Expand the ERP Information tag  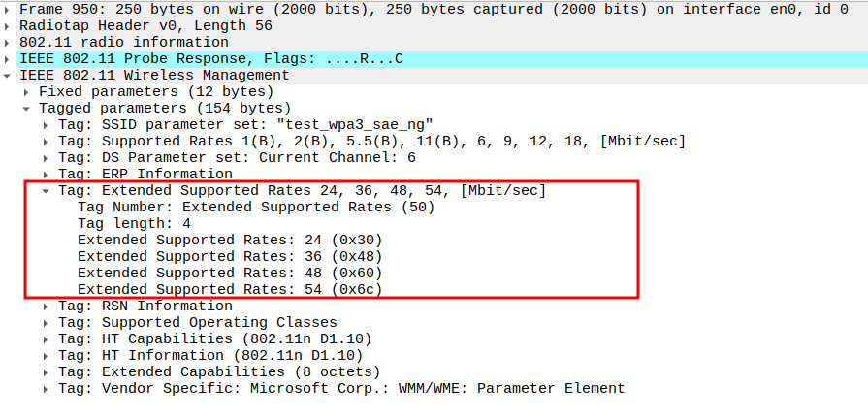click(x=47, y=175)
